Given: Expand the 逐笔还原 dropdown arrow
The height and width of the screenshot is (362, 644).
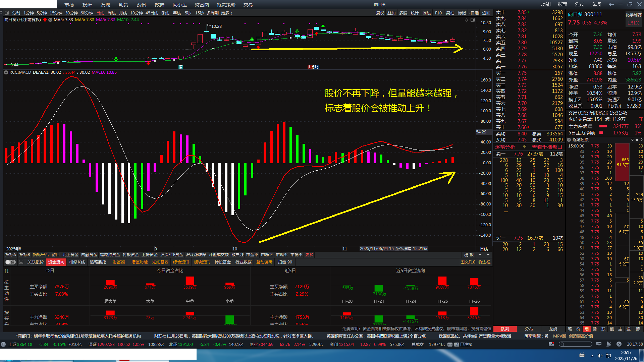Looking at the screenshot, I should click(x=569, y=140).
